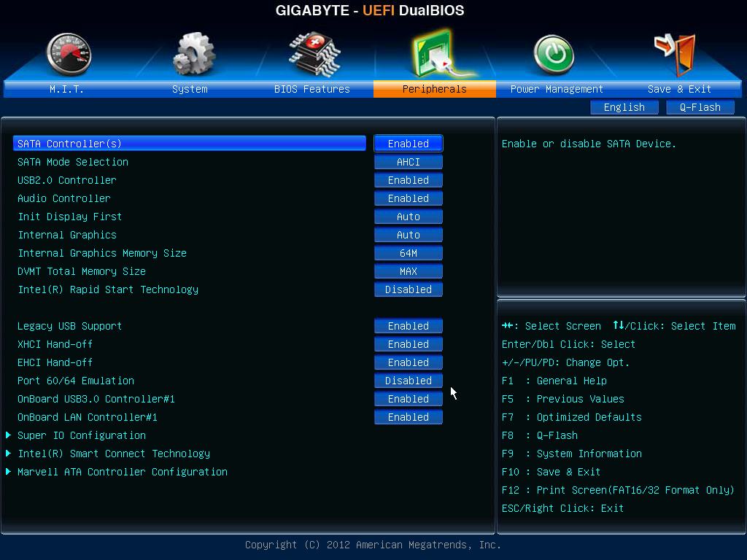The height and width of the screenshot is (560, 747).
Task: Open the Power Management tab
Action: coord(557,89)
